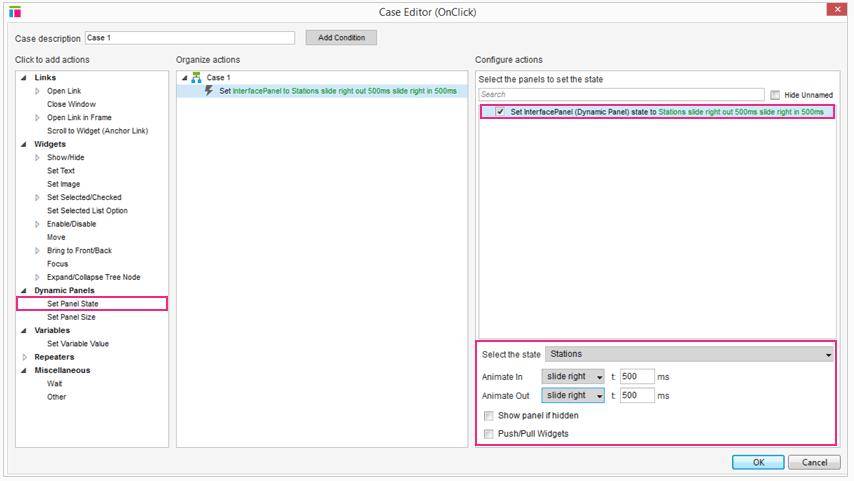Viewport: 854px width, 481px height.
Task: Close the Case Editor dialog
Action: click(x=837, y=11)
